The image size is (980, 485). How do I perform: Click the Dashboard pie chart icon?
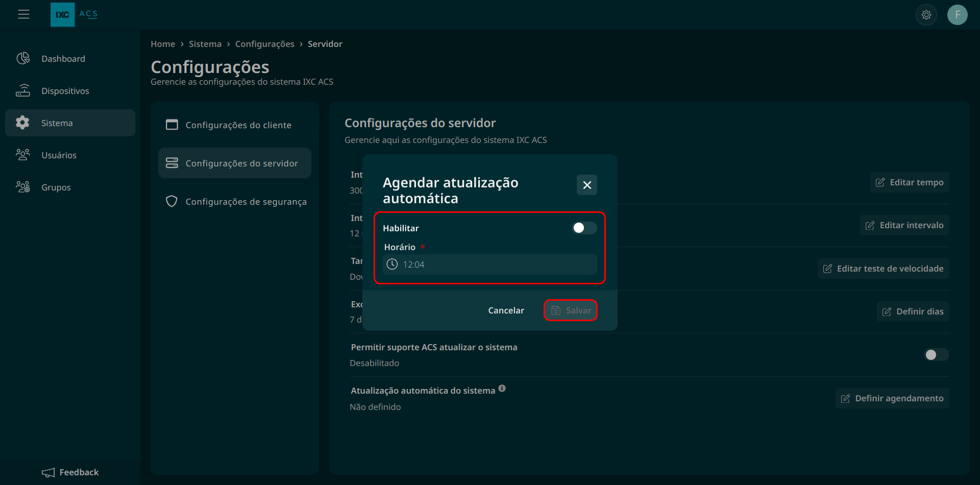click(x=23, y=58)
